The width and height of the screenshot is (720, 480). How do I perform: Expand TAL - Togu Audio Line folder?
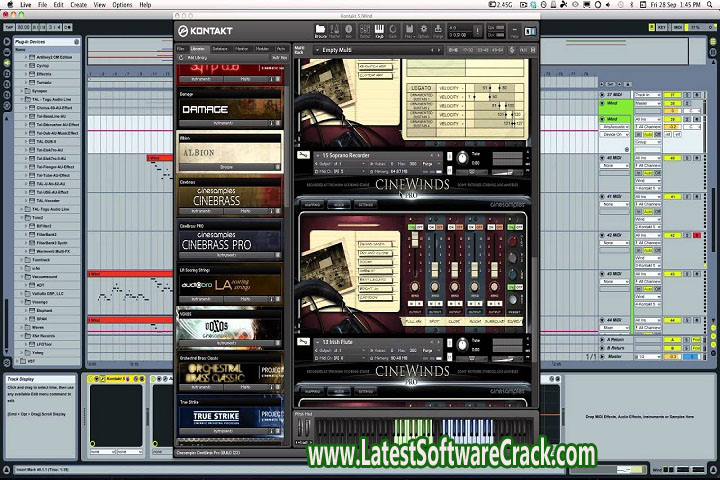(22, 99)
